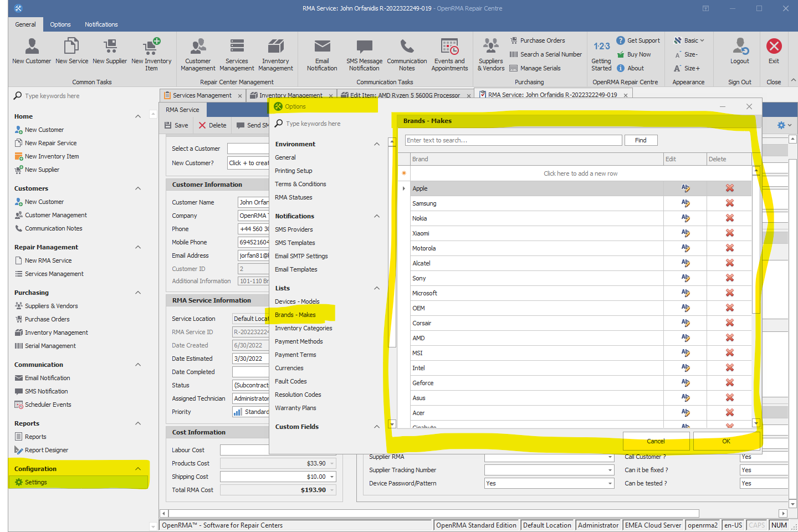Collapse the Lists group in Options

pos(377,288)
